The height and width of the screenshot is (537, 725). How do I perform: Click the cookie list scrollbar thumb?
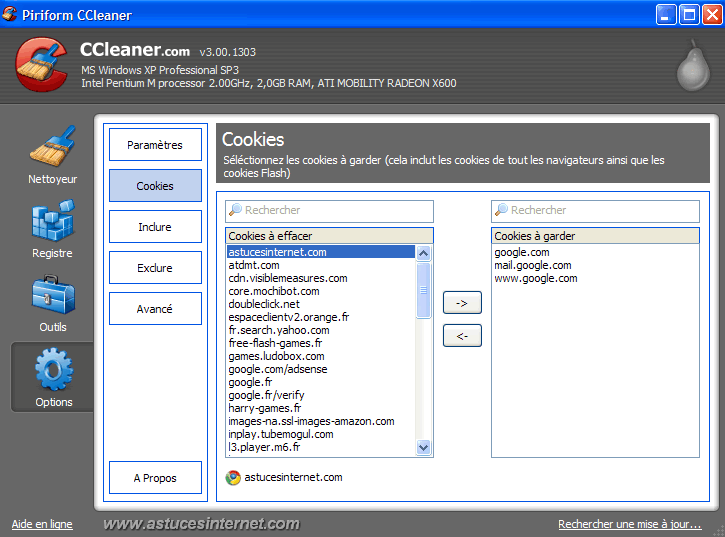pyautogui.click(x=423, y=290)
